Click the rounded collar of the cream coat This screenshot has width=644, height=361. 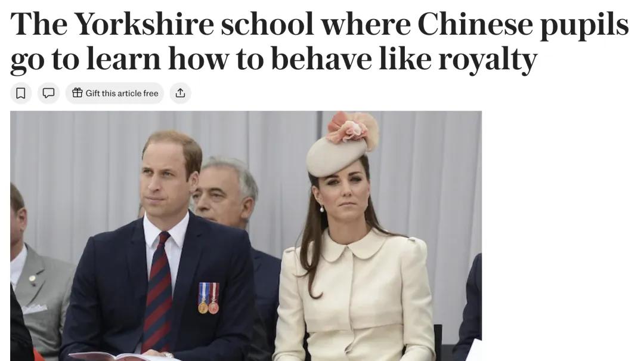tap(354, 246)
